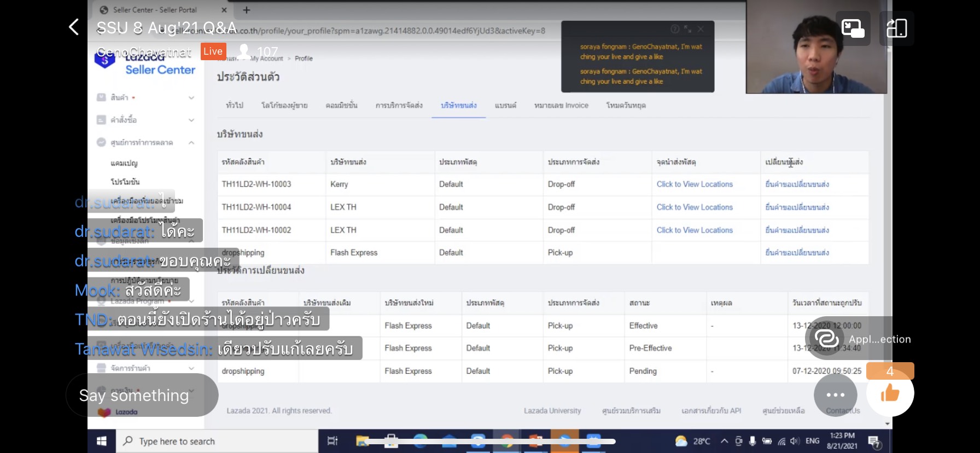980x453 pixels.
Task: Open the หมายเลข Invoice tab
Action: pos(561,106)
